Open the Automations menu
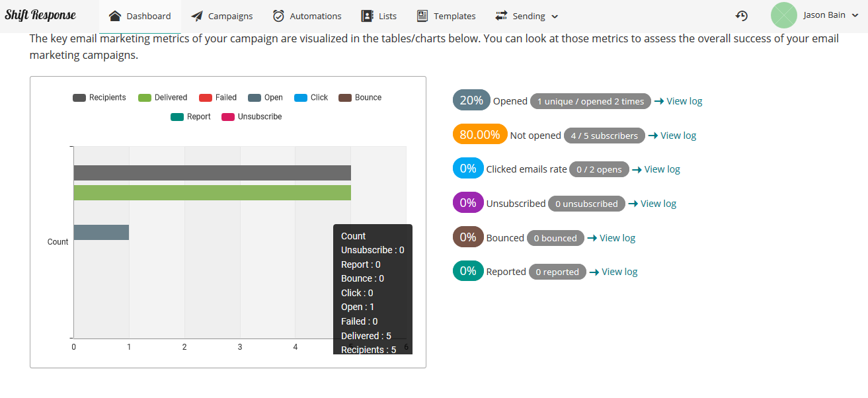This screenshot has height=398, width=868. [x=307, y=16]
